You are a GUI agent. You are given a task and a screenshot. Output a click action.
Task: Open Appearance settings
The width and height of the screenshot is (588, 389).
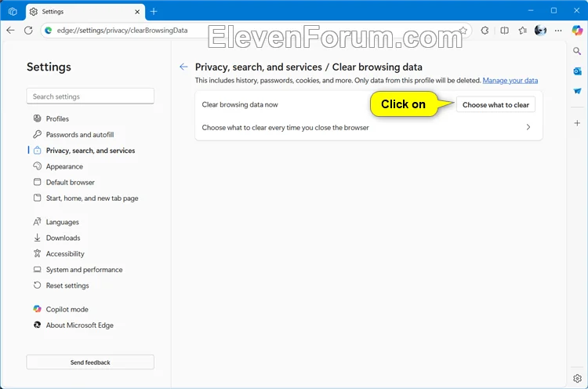coord(64,166)
